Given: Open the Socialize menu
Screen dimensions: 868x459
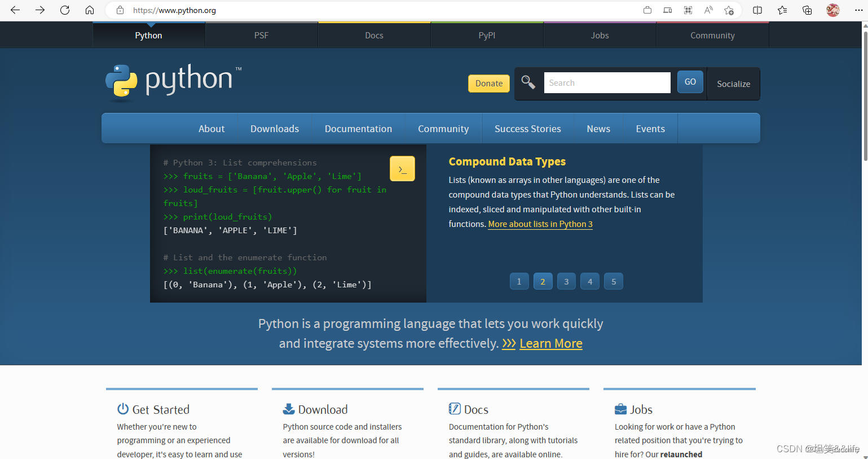Looking at the screenshot, I should [x=733, y=84].
